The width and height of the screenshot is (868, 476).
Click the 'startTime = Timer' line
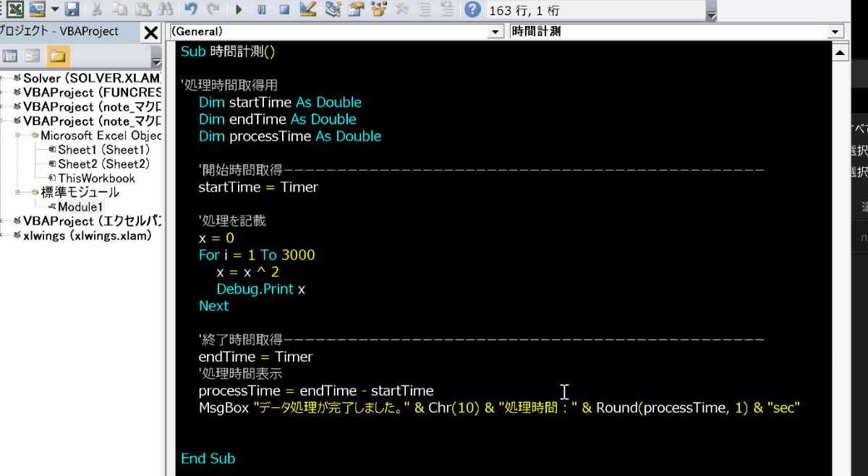pos(258,187)
